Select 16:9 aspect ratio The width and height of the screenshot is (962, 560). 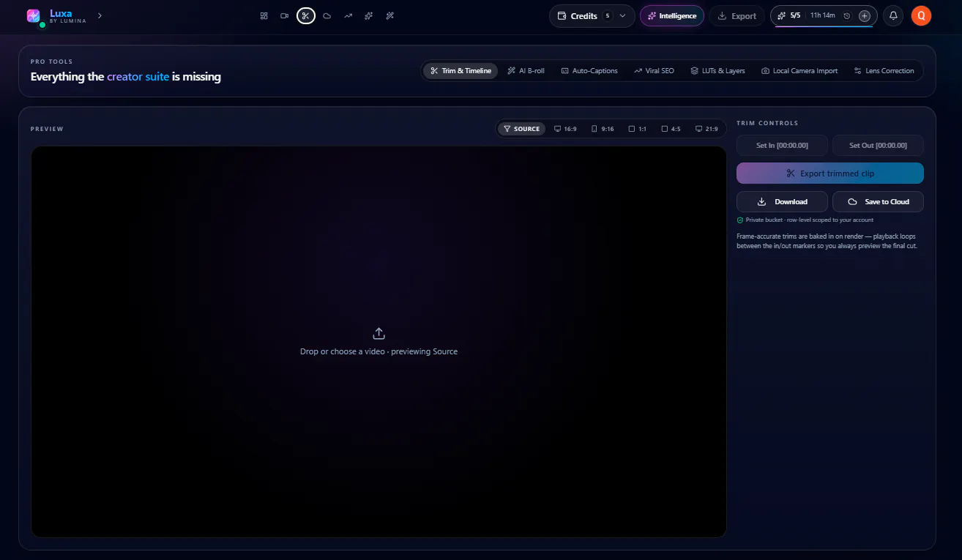click(565, 129)
